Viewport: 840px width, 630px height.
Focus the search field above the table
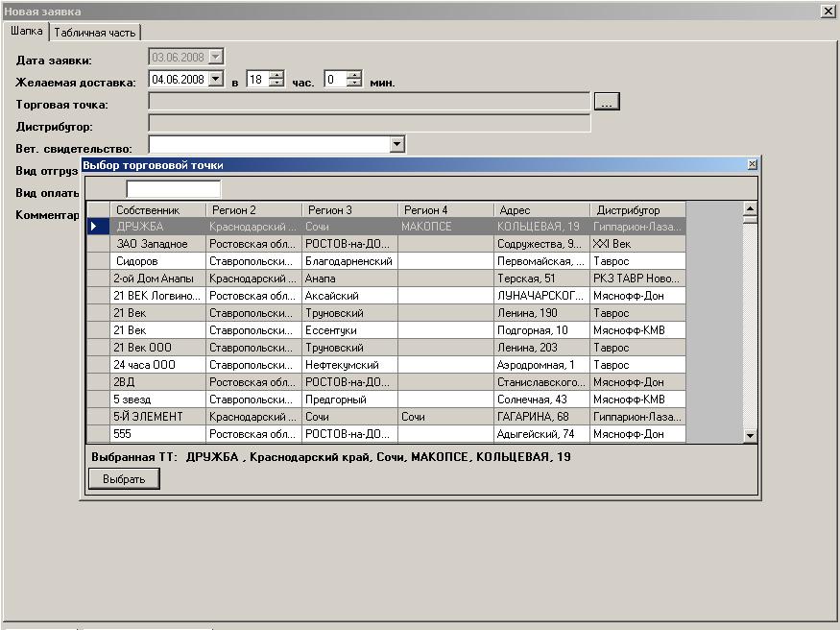click(173, 188)
